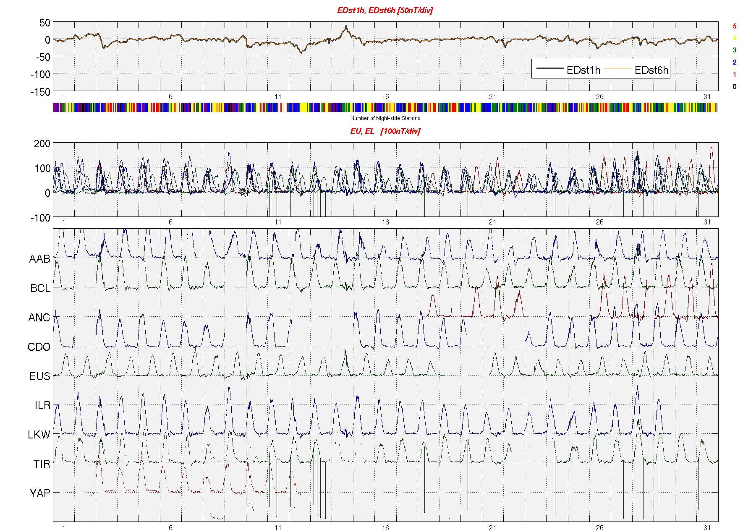Select the EDst1h legend label
Image resolution: width=756 pixels, height=532 pixels.
[583, 70]
